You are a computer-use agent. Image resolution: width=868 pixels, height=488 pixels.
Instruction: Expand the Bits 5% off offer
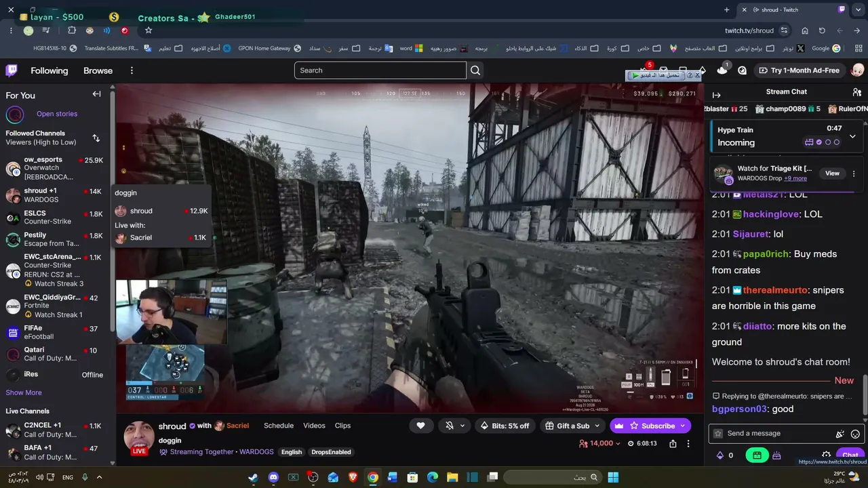(505, 426)
